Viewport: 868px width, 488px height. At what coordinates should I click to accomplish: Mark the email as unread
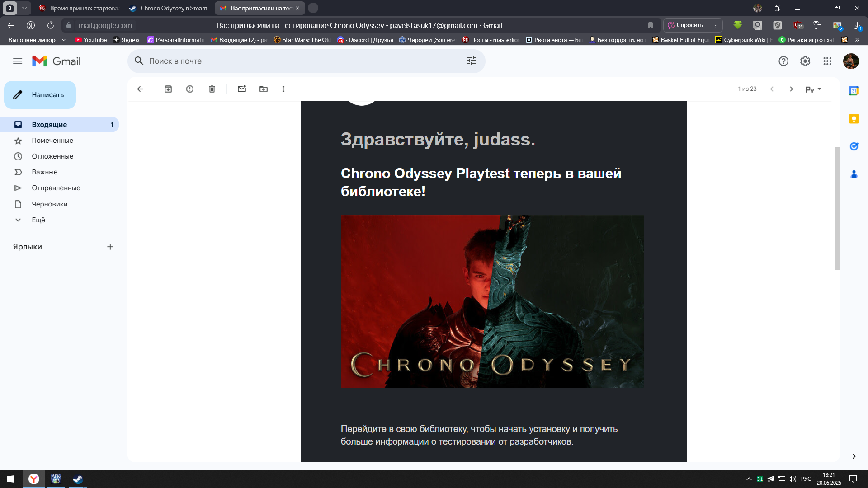pos(242,89)
